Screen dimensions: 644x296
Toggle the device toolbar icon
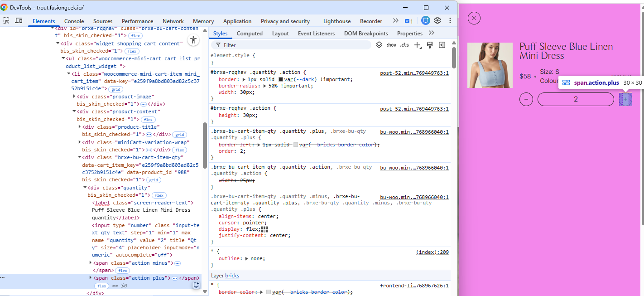(19, 21)
